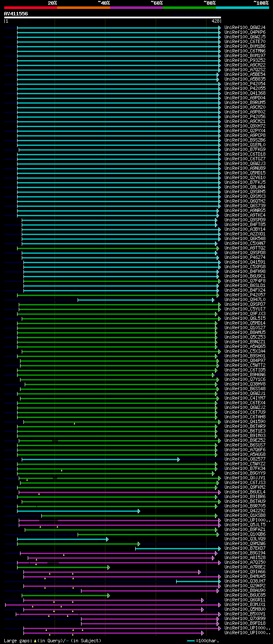Select the UniRef100_Q2PYX4 label
The width and height of the screenshot is (273, 644).
point(245,131)
